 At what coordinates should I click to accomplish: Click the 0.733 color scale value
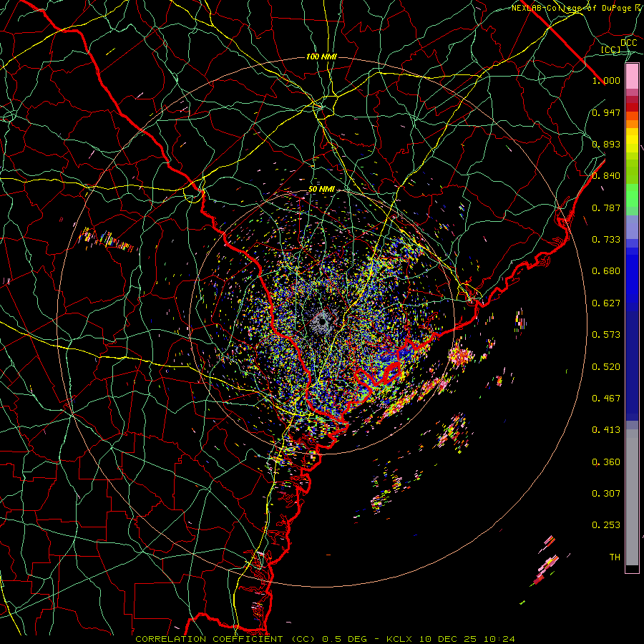tap(606, 240)
